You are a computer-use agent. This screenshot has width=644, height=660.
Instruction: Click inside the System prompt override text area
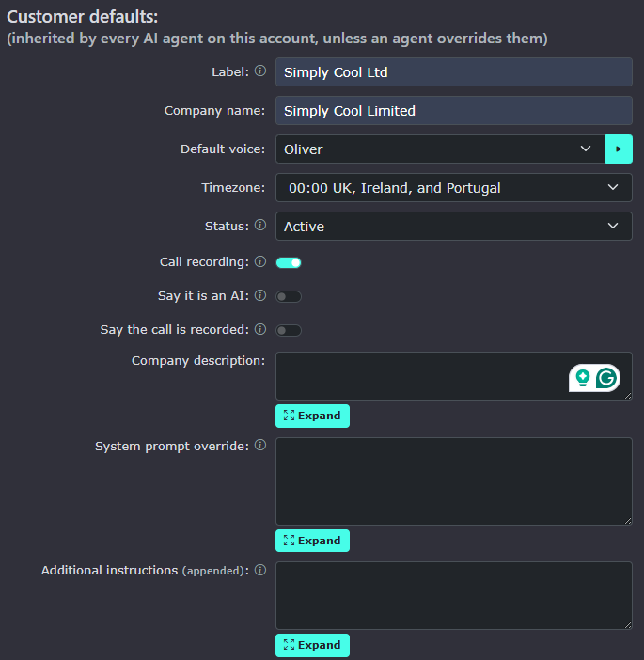454,481
